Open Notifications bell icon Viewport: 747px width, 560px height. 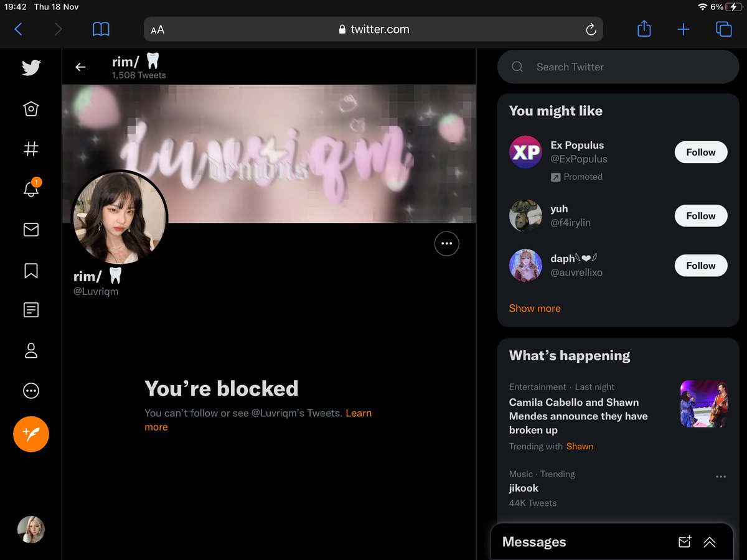[x=31, y=189]
